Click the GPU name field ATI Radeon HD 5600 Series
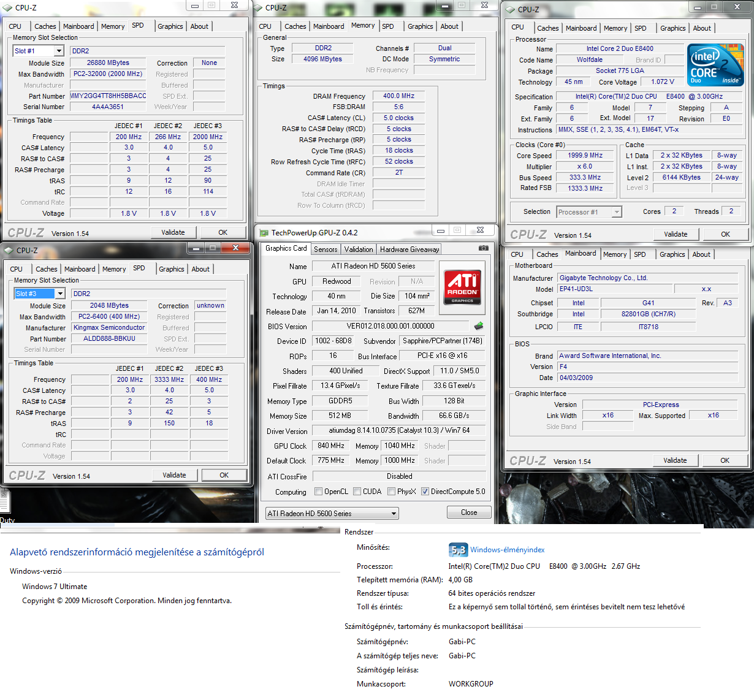 tap(373, 266)
